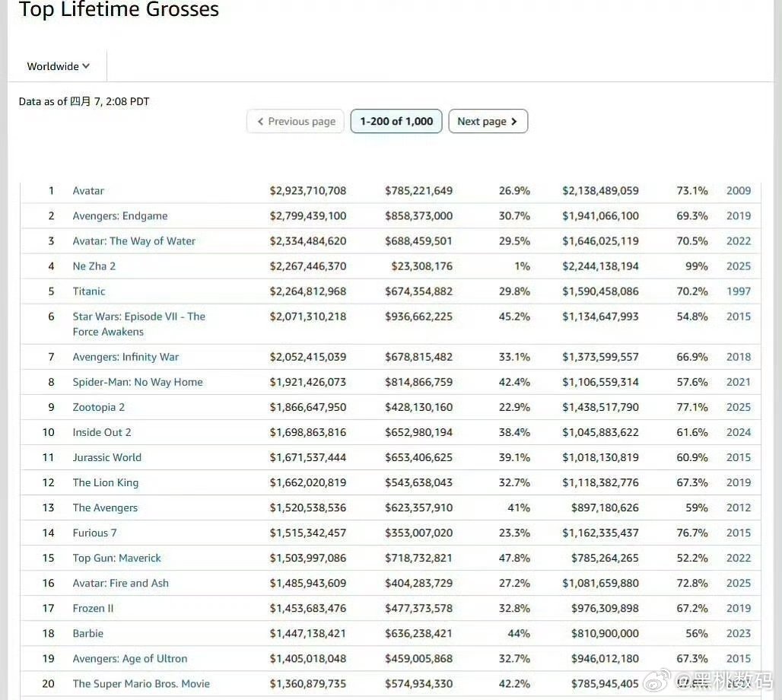Open the Avatar movie link

(x=88, y=191)
